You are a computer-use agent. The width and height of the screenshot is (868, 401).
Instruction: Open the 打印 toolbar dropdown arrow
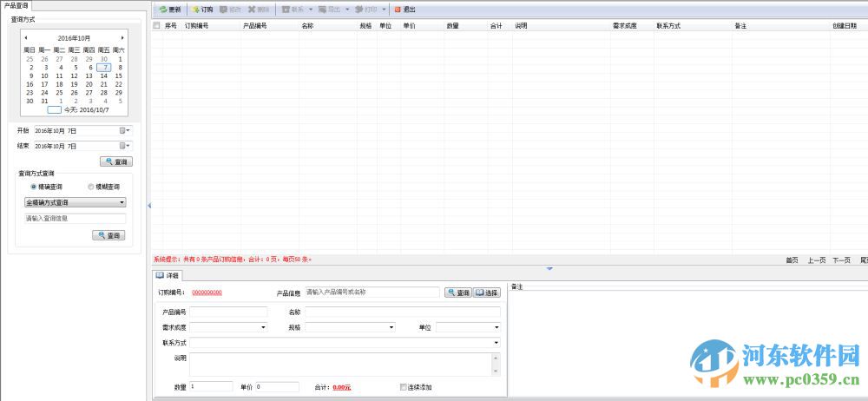(x=384, y=10)
